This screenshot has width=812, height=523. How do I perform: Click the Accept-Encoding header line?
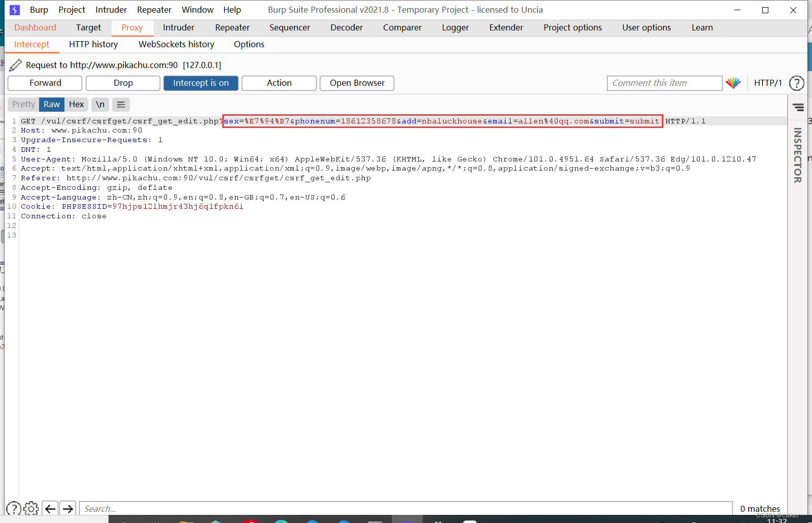96,188
